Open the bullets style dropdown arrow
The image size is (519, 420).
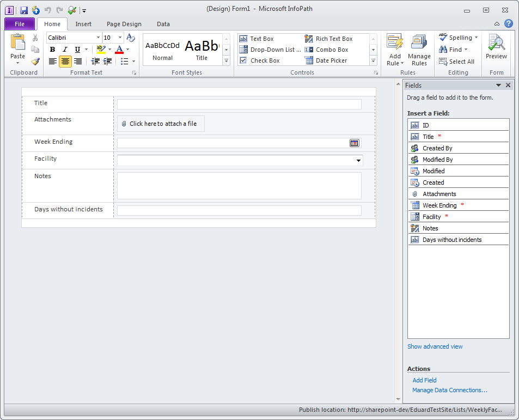point(134,61)
